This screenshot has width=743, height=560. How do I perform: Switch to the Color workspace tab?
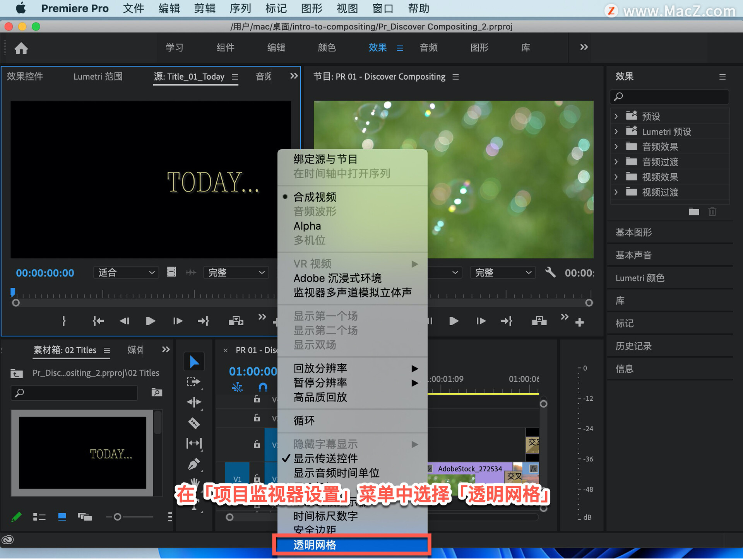(x=327, y=48)
